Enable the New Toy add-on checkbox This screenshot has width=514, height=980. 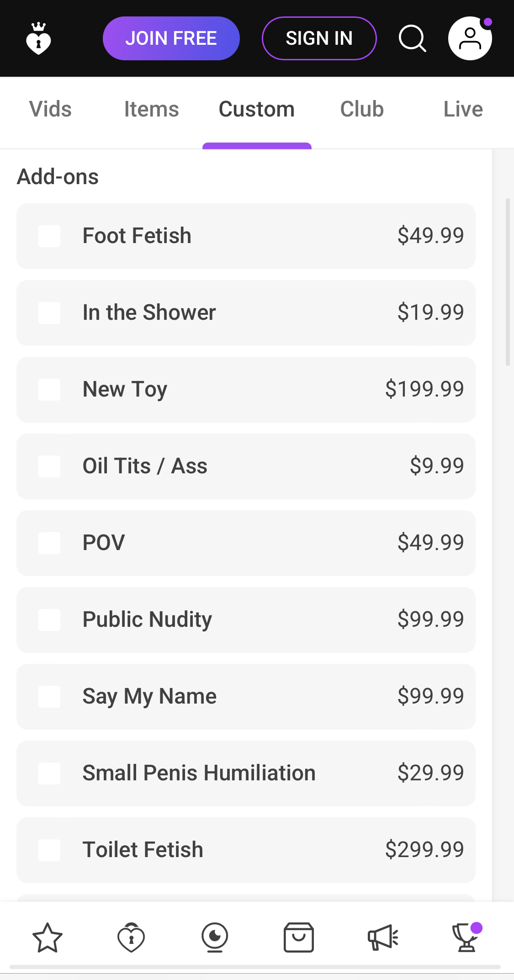point(49,390)
